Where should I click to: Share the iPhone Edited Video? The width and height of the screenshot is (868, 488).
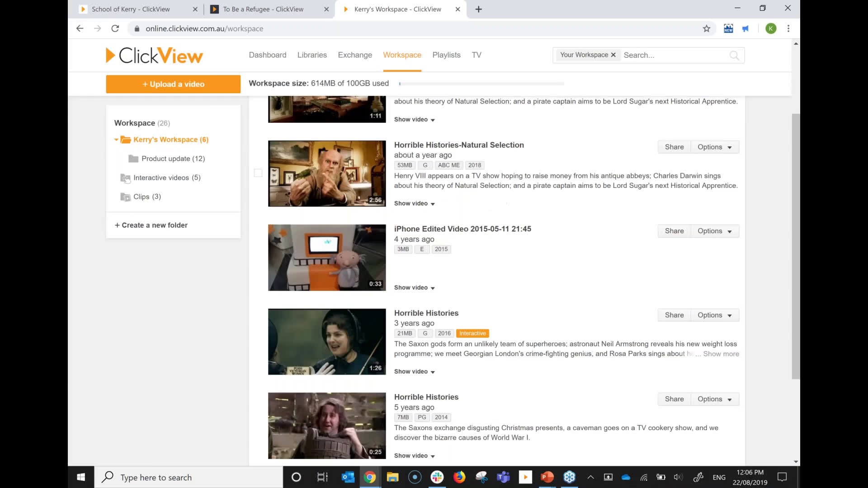pyautogui.click(x=674, y=231)
